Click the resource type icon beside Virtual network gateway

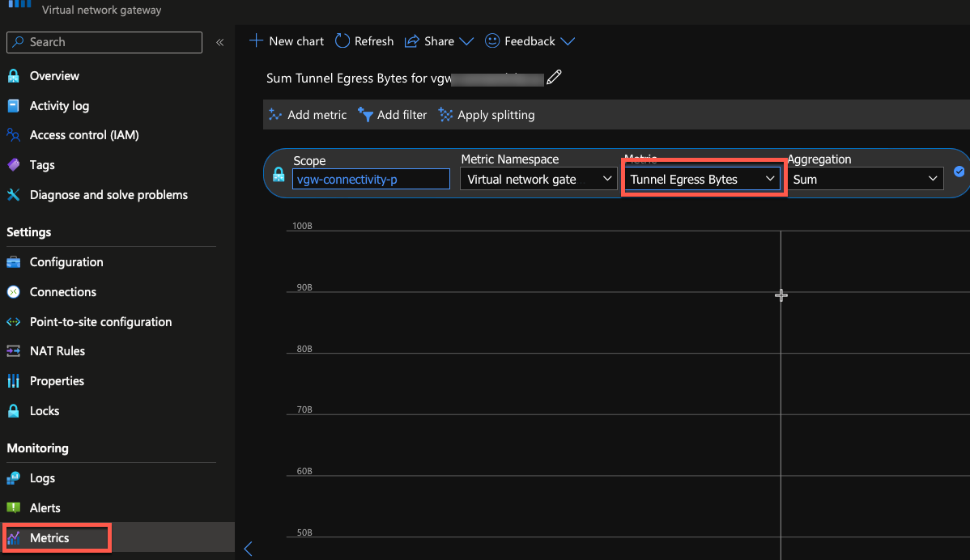coord(19,3)
